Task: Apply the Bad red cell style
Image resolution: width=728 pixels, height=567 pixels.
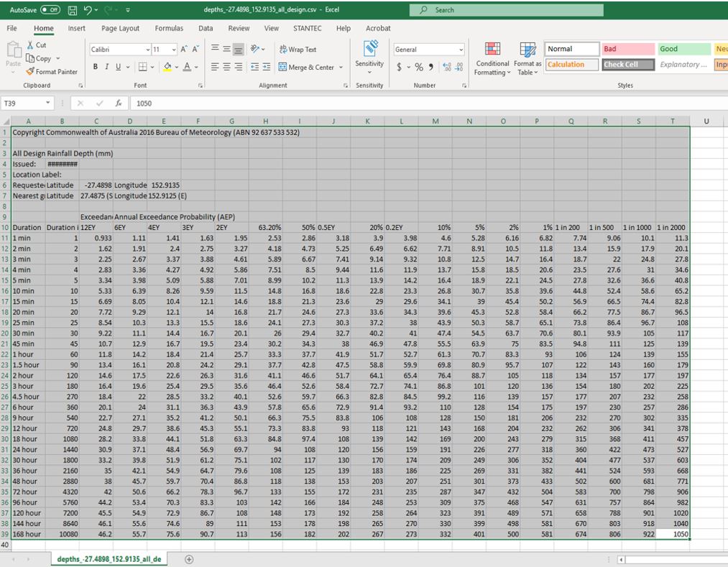Action: [x=628, y=49]
